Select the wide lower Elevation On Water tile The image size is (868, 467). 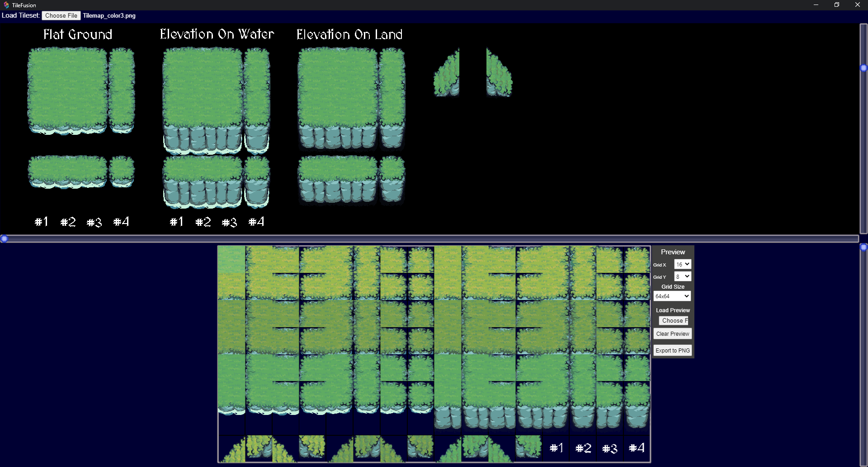[202, 182]
